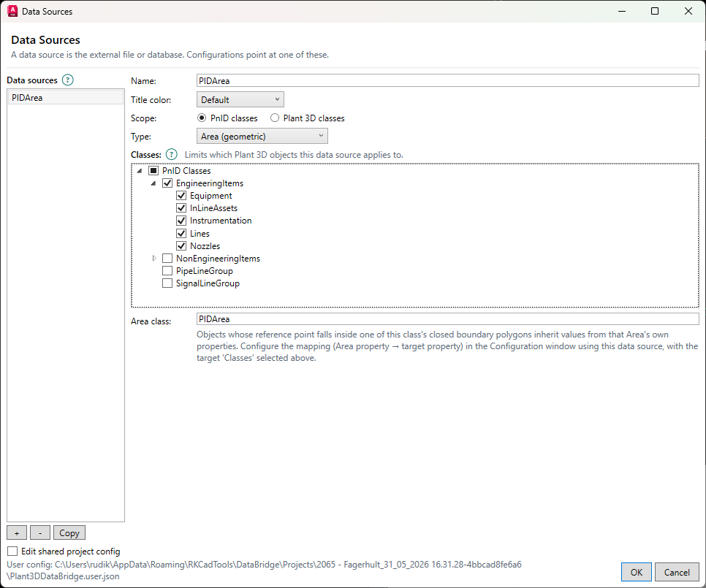Click the PipeLineGroup tree label
Screen dimensions: 706x588
pos(205,271)
